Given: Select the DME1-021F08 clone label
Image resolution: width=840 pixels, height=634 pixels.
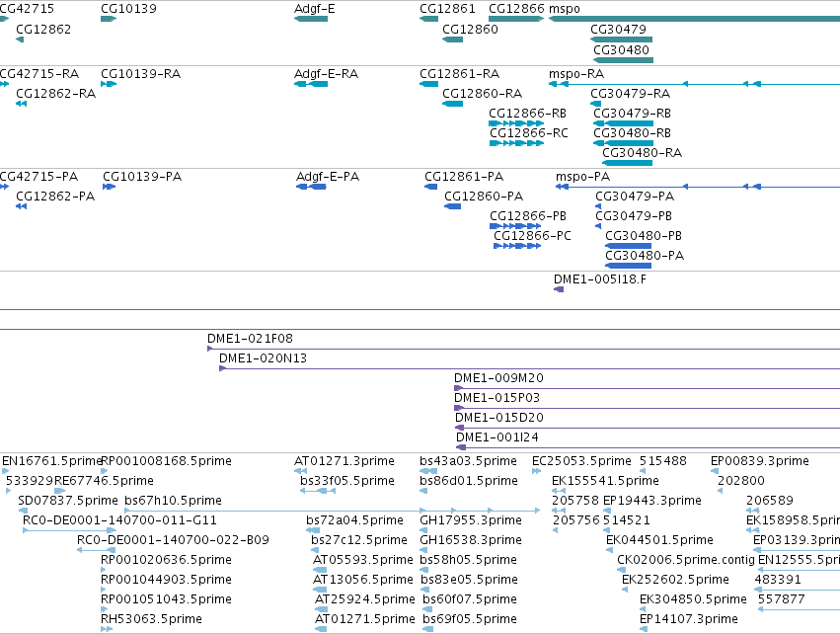Looking at the screenshot, I should tap(250, 339).
